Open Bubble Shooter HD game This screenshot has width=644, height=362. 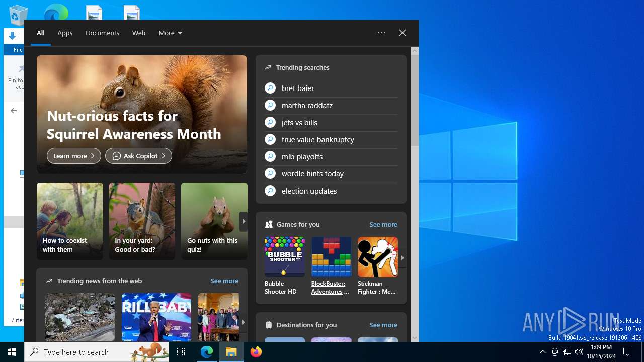pyautogui.click(x=285, y=266)
